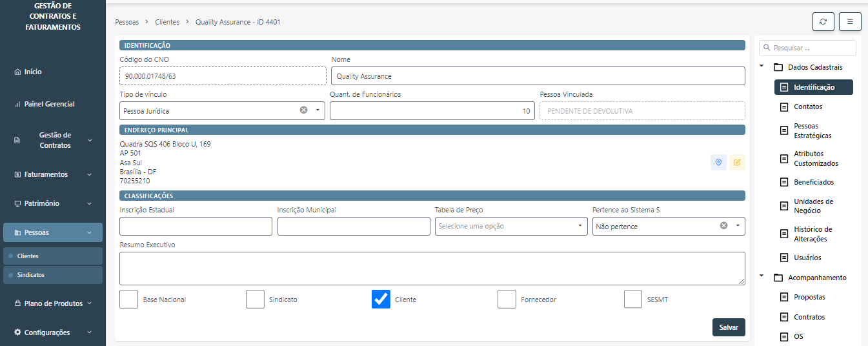Click the Contatos document icon

tap(784, 107)
